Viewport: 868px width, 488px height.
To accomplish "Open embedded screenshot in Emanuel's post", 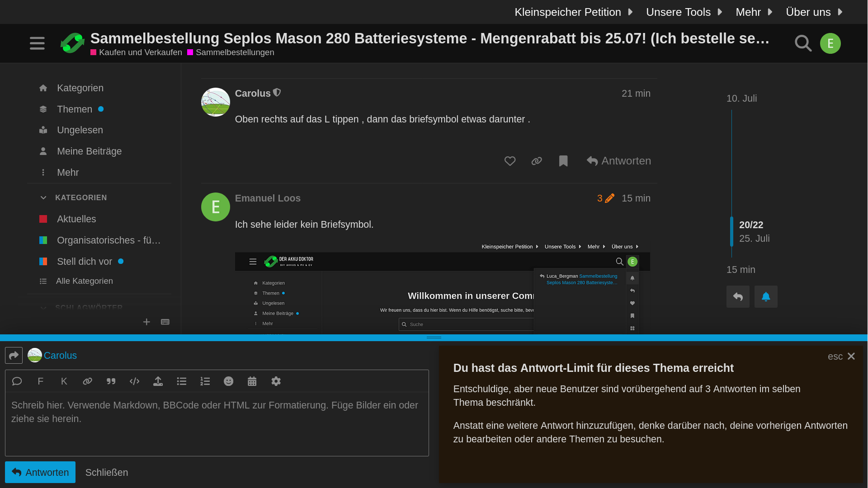I will (442, 288).
